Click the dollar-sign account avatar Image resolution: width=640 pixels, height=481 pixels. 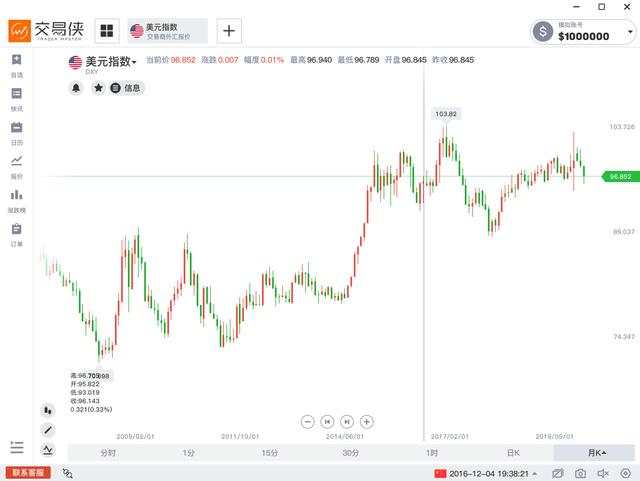coord(543,31)
